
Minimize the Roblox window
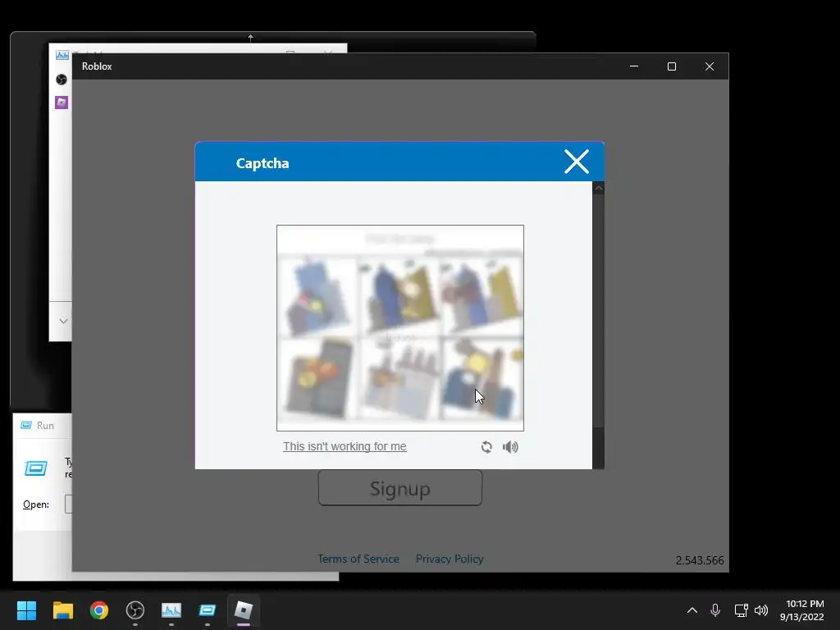click(x=634, y=66)
